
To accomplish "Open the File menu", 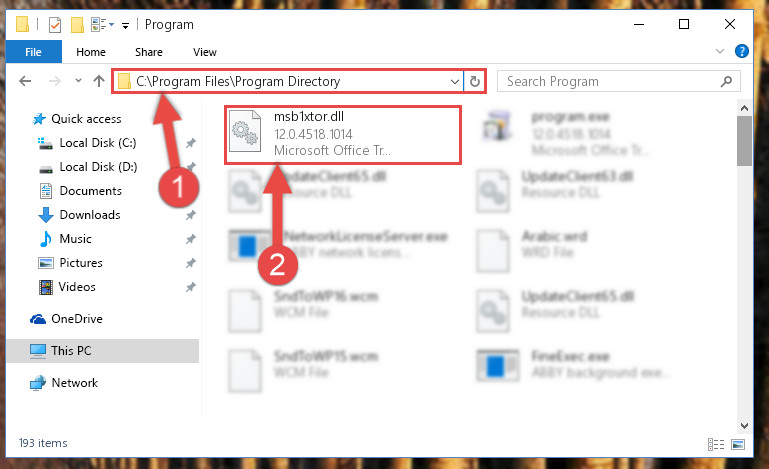I will (x=33, y=52).
